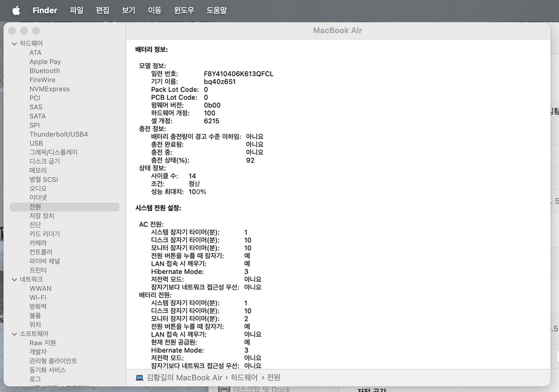Click the 충전 상태(%) value 92

pos(250,160)
